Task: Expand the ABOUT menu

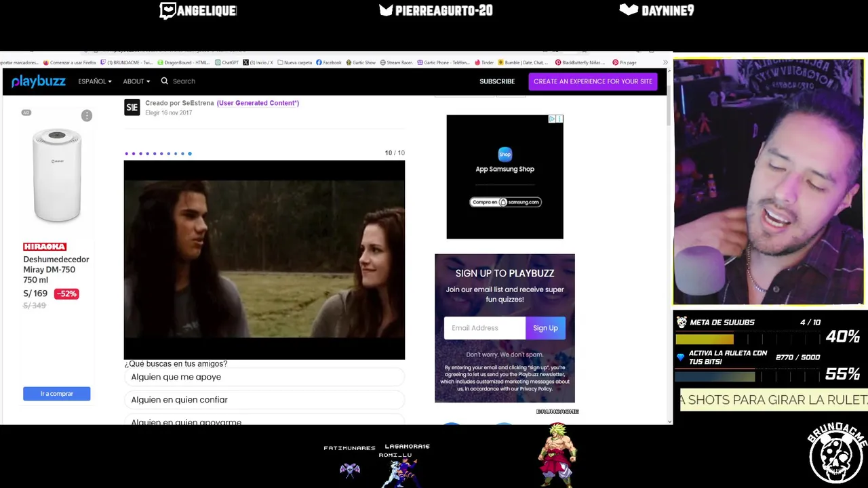Action: 136,81
